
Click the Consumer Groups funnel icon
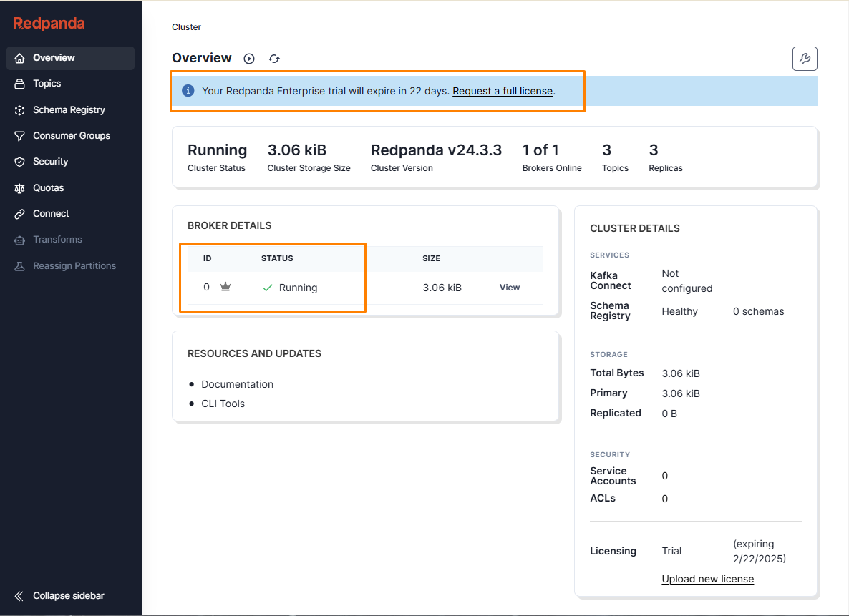pyautogui.click(x=19, y=136)
